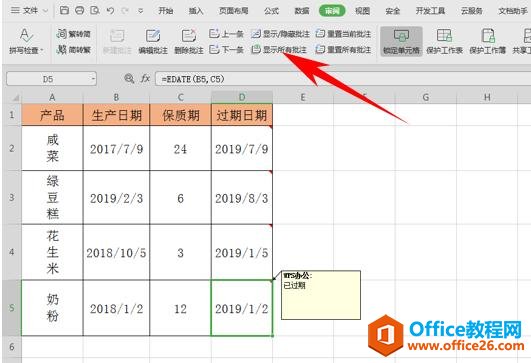Viewport: 531px width, 363px height.
Task: Click the Print icon in quick access toolbar
Action: point(80,10)
